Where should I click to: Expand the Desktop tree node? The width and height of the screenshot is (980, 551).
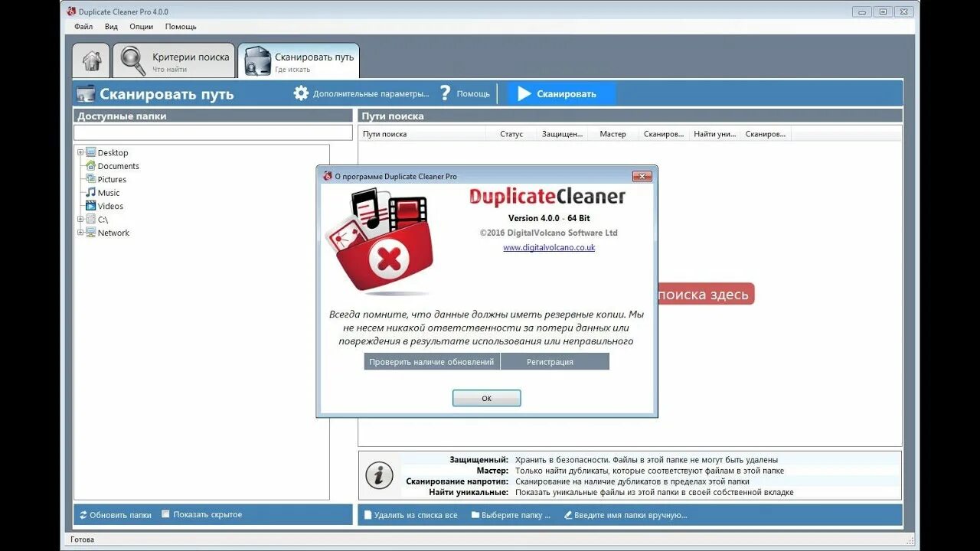[80, 152]
